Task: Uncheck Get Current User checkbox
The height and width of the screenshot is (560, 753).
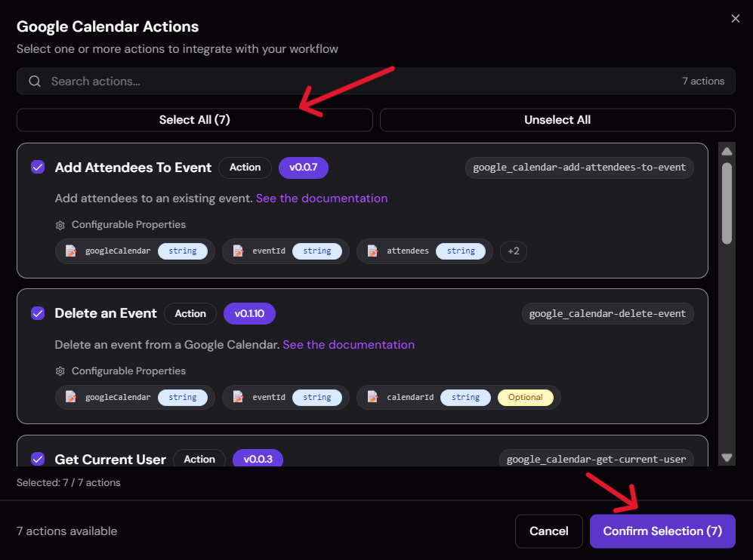Action: 38,459
